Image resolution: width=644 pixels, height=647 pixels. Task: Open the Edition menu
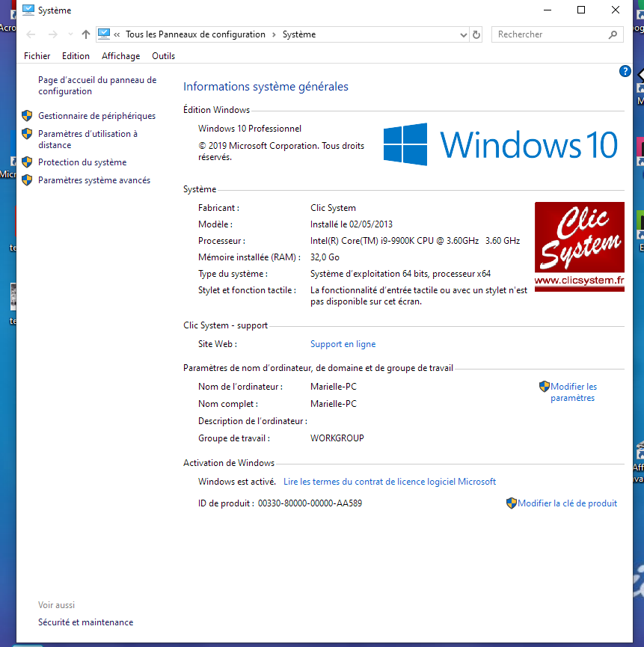click(76, 56)
